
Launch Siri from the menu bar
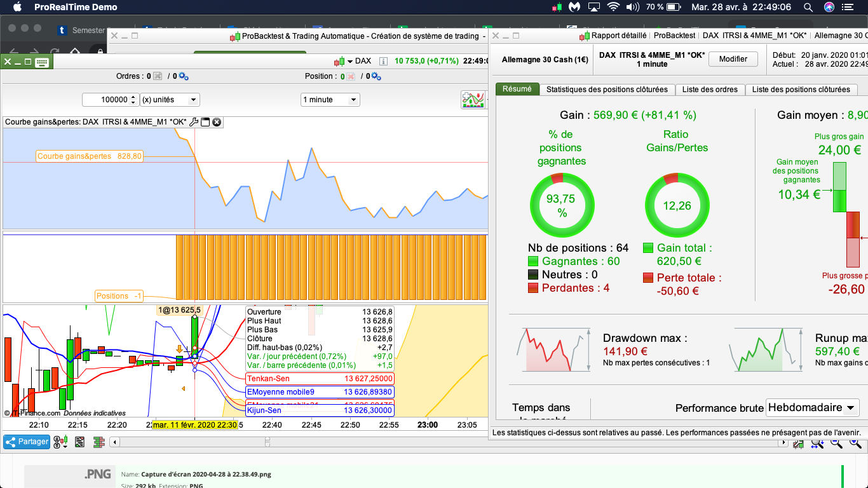pos(829,7)
